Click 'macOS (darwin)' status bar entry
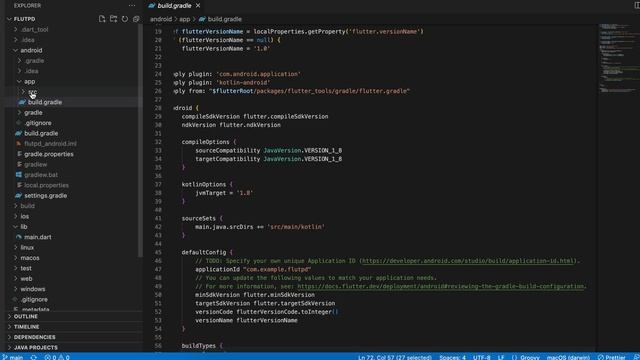 (568, 357)
